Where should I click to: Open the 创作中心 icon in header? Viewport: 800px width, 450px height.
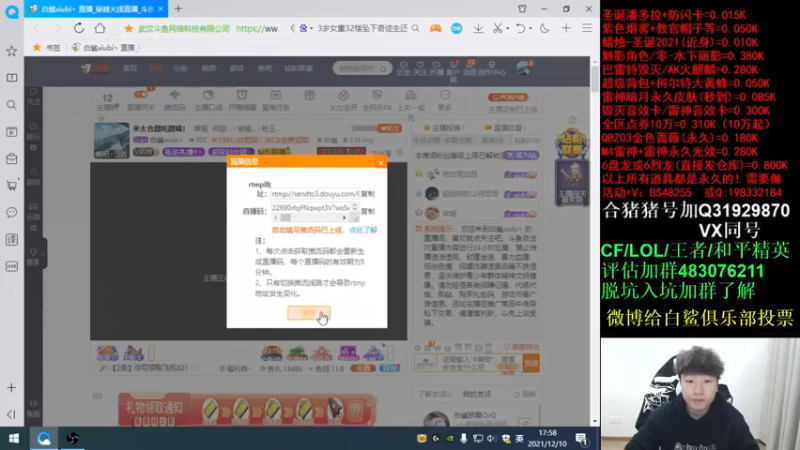coord(492,68)
